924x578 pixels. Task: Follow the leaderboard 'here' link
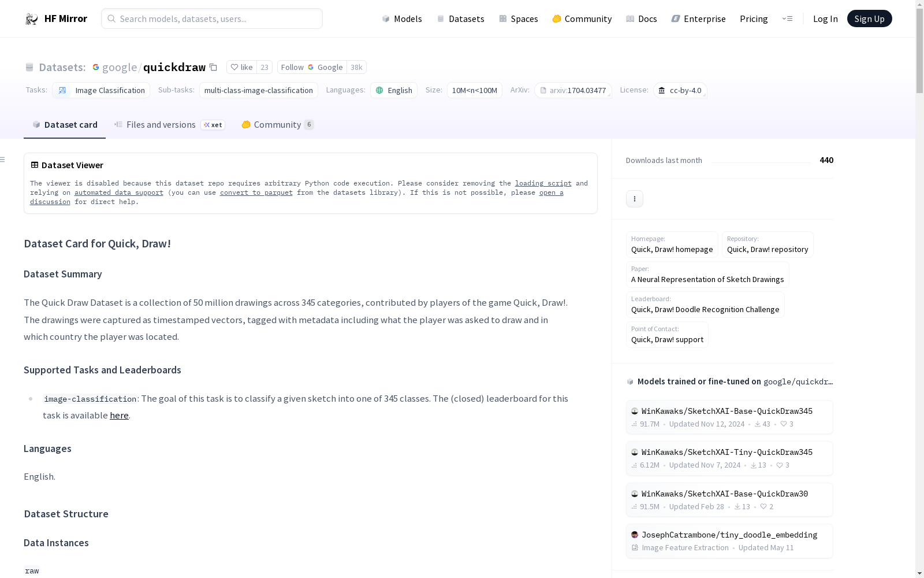[120, 416]
